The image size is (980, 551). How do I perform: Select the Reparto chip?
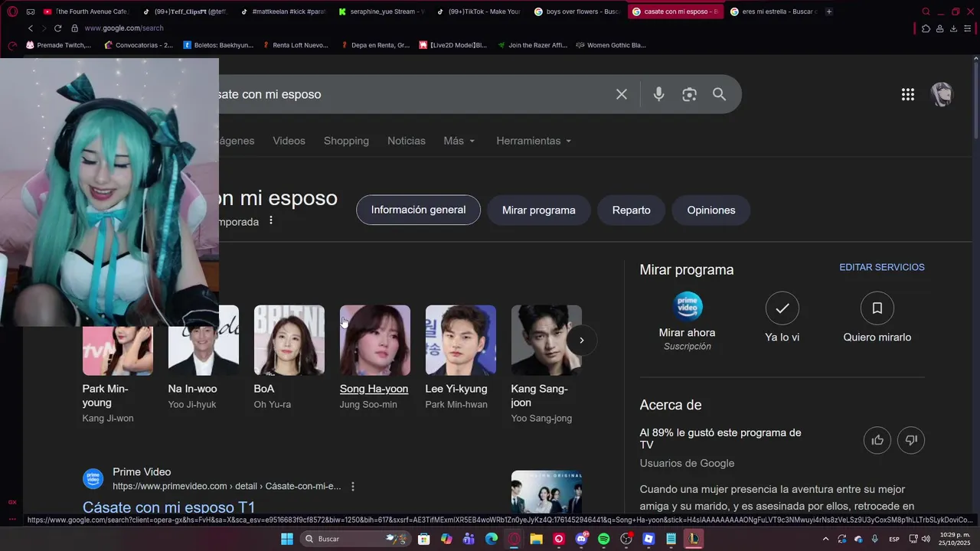632,210
